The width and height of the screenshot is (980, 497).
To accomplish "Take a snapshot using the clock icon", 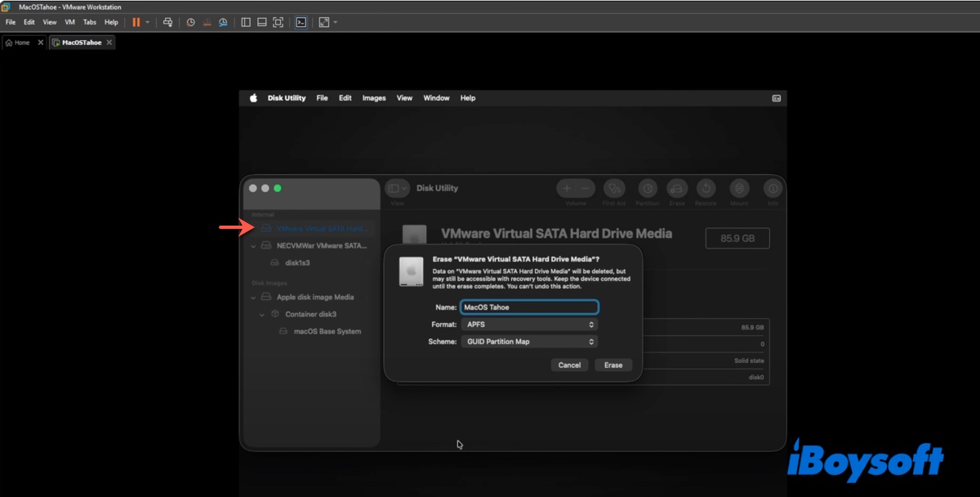I will (x=190, y=22).
